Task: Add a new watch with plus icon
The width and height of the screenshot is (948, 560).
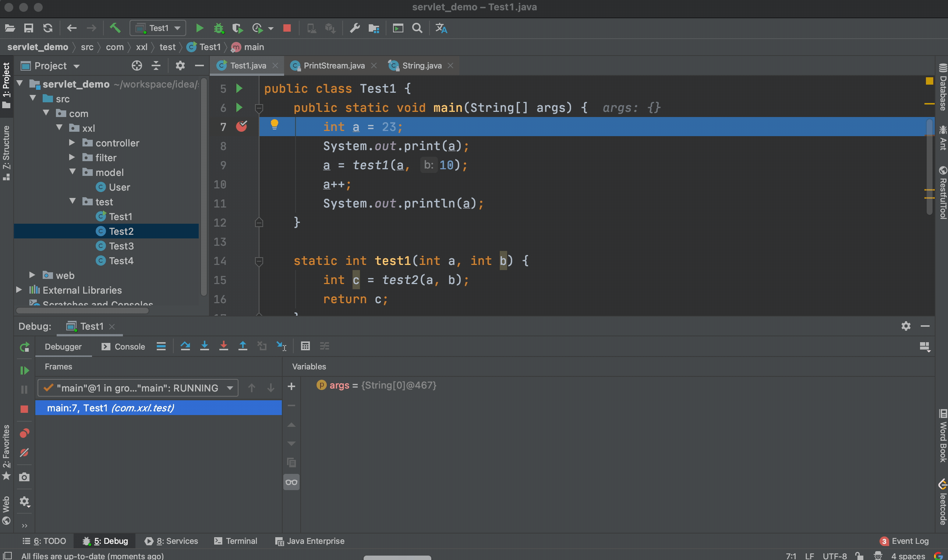Action: tap(291, 386)
